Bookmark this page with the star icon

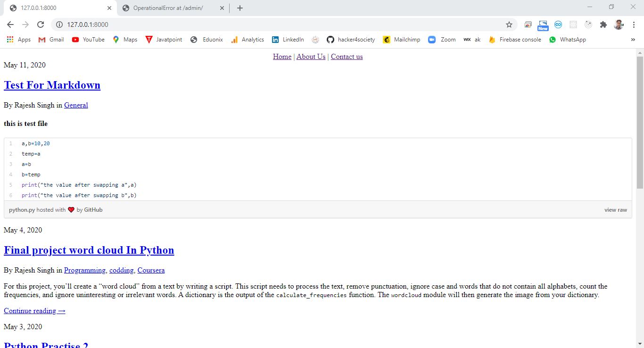click(509, 25)
